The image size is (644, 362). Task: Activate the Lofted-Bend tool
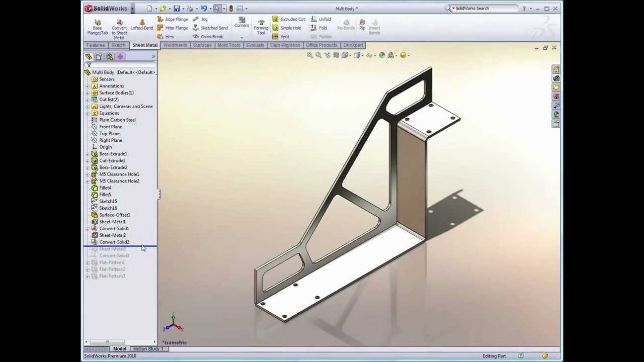pos(142,25)
